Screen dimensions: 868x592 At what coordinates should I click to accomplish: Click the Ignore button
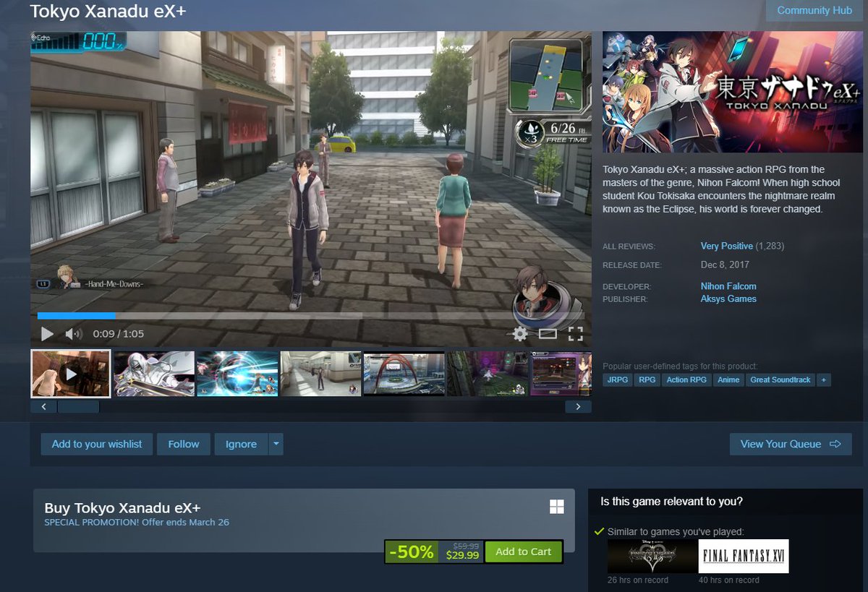[241, 444]
